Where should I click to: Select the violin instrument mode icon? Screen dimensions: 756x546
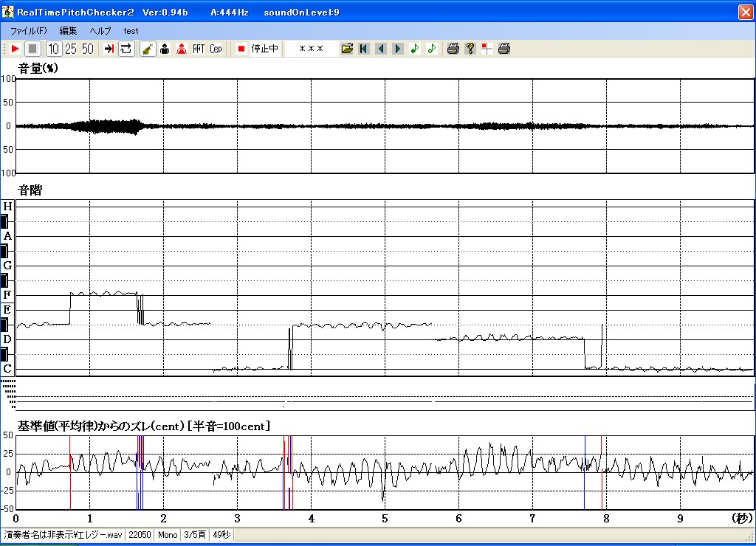pos(148,49)
